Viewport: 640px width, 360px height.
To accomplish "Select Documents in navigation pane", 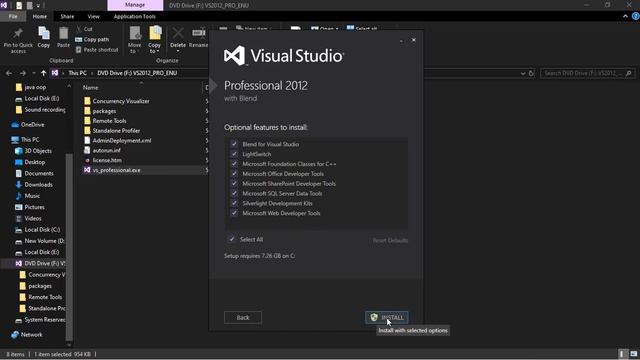I will tap(34, 173).
